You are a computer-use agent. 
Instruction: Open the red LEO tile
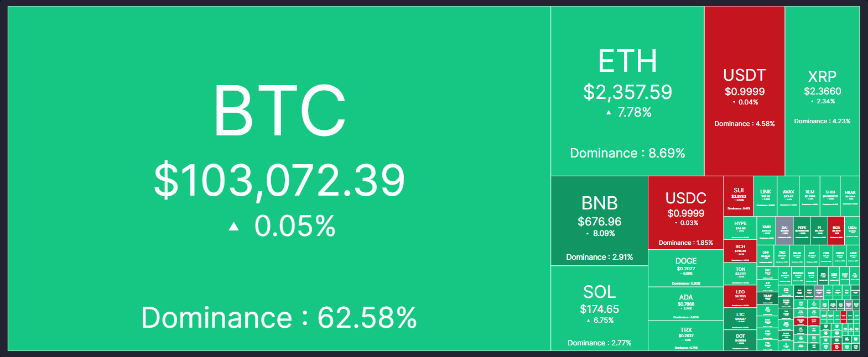740,296
